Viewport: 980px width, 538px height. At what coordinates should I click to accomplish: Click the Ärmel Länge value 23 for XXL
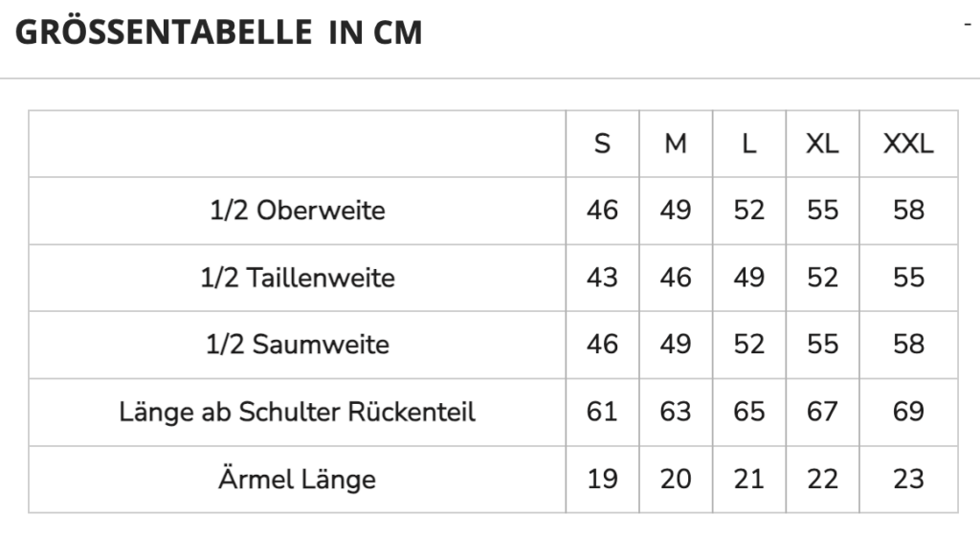(x=908, y=480)
